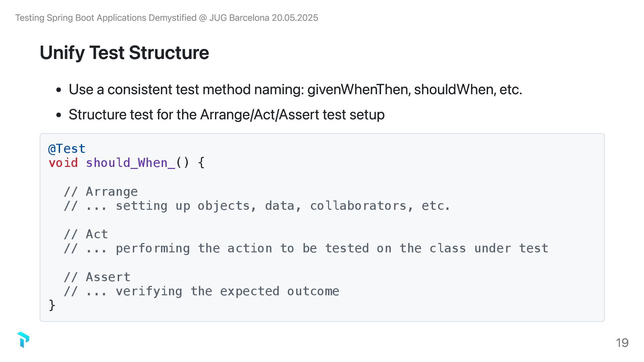Click the 'Unify Test Structure' heading
This screenshot has width=644, height=362.
click(124, 53)
